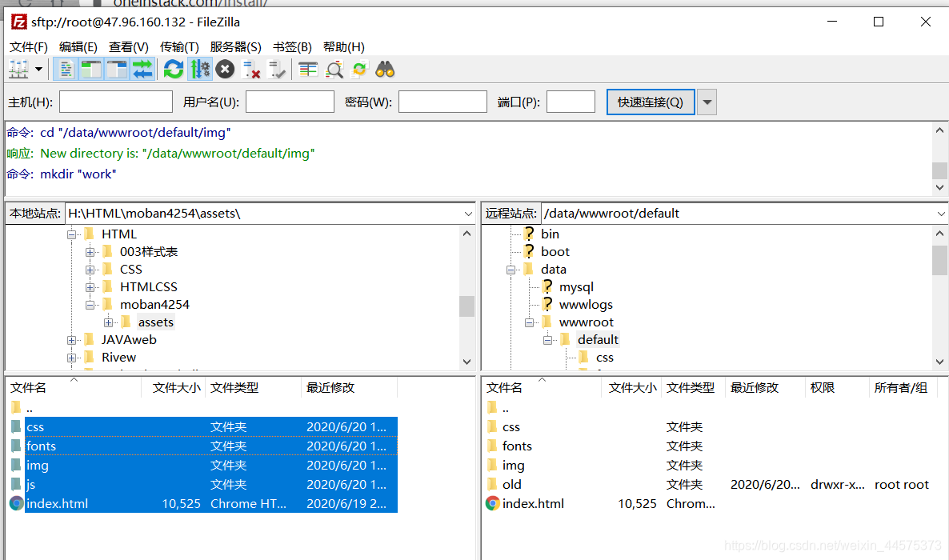This screenshot has height=560, width=949.
Task: Collapse the remote default folder node
Action: 547,340
